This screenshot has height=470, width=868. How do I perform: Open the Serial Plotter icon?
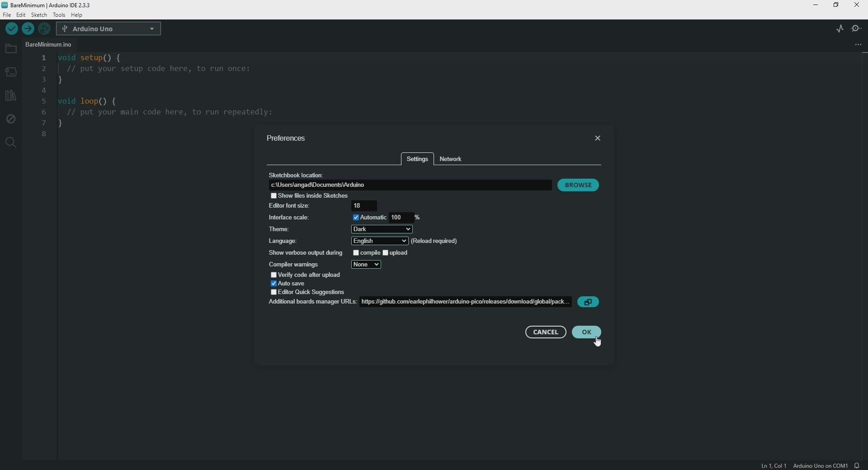click(840, 29)
